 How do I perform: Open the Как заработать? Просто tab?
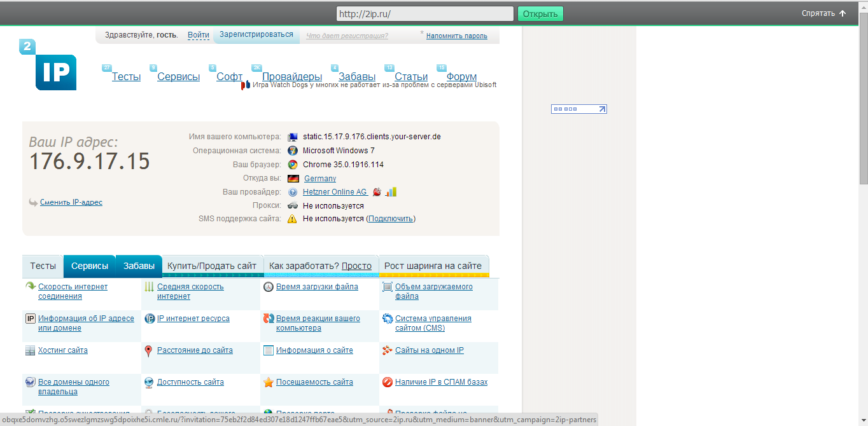click(x=321, y=266)
